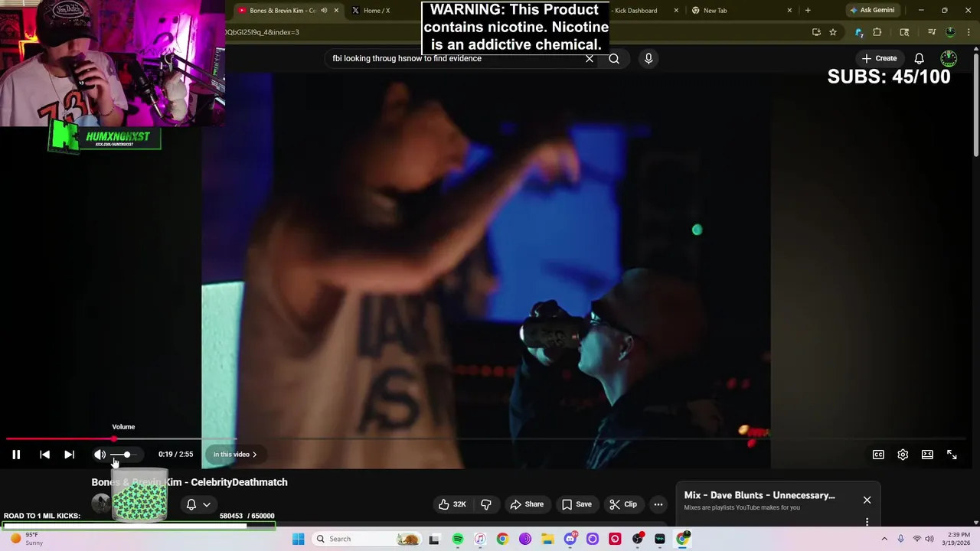The width and height of the screenshot is (980, 551).
Task: Save the video to a playlist
Action: (577, 504)
